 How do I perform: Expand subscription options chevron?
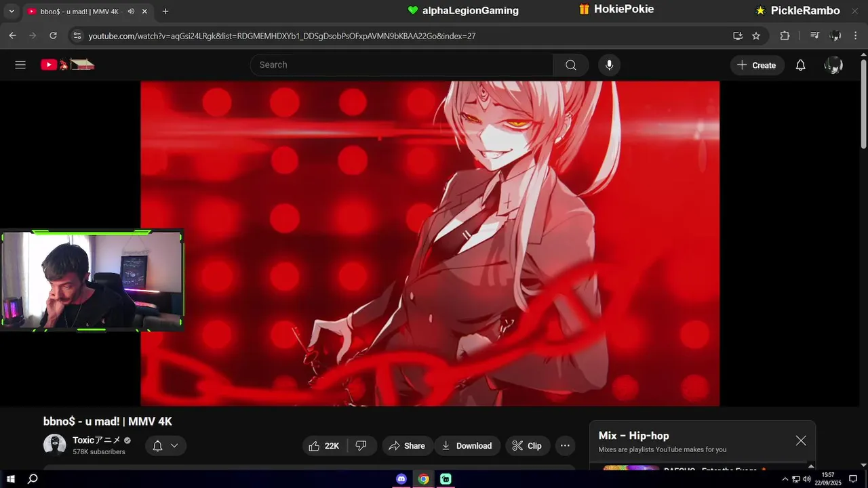[x=174, y=445]
